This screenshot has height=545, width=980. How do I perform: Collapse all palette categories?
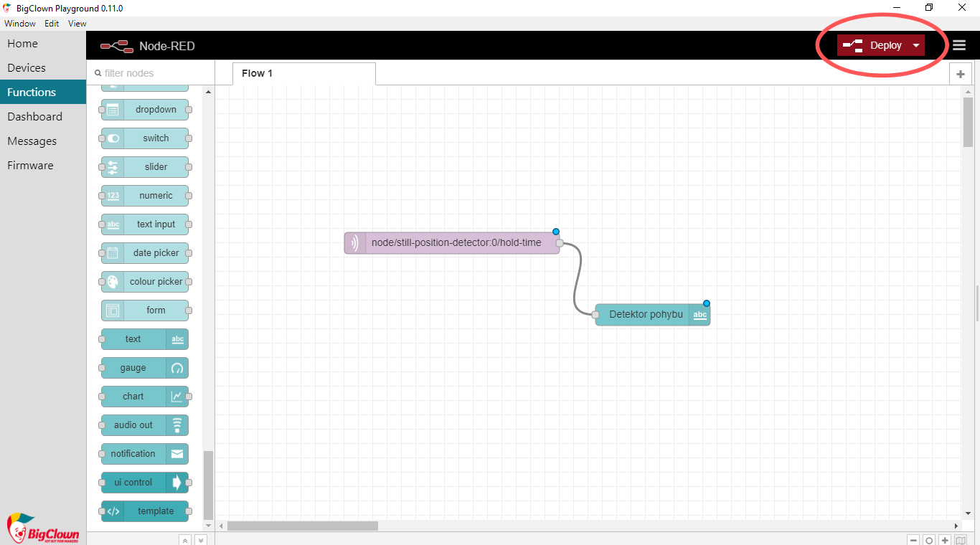(185, 540)
